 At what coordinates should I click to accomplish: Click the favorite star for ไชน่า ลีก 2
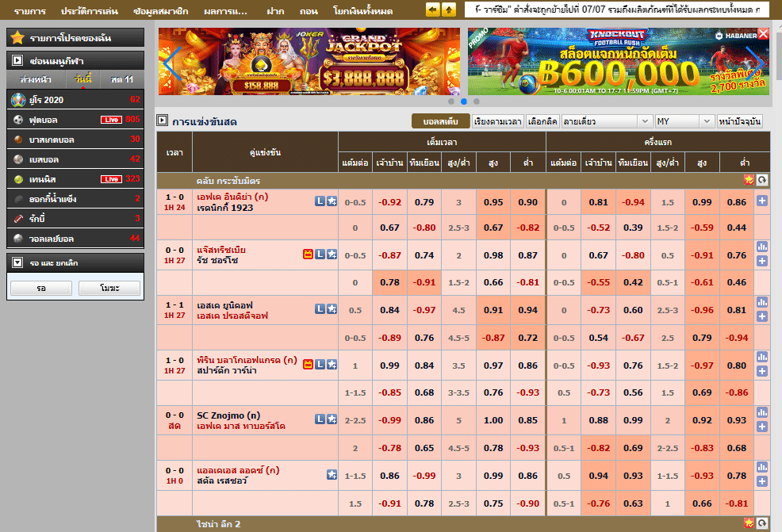click(x=749, y=523)
